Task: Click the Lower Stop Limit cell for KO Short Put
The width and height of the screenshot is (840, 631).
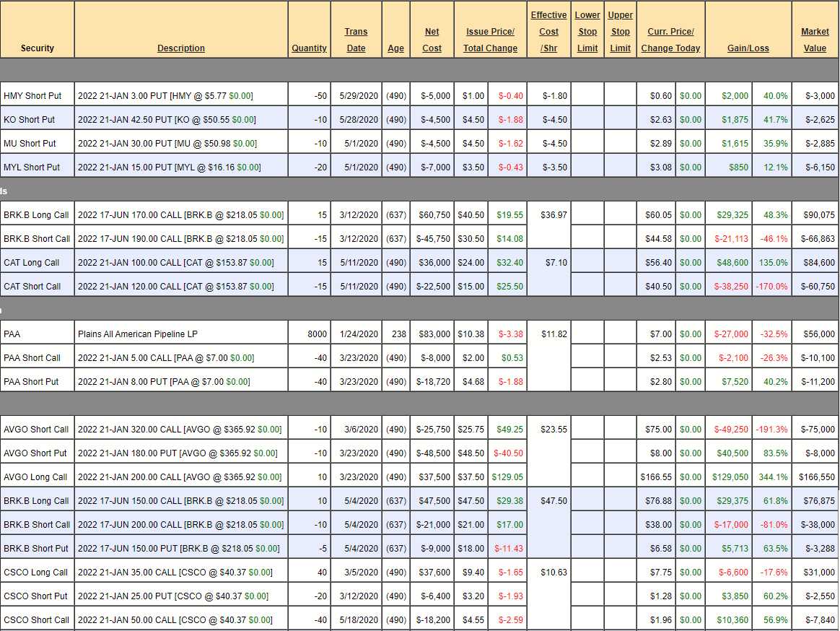Action: (x=587, y=120)
